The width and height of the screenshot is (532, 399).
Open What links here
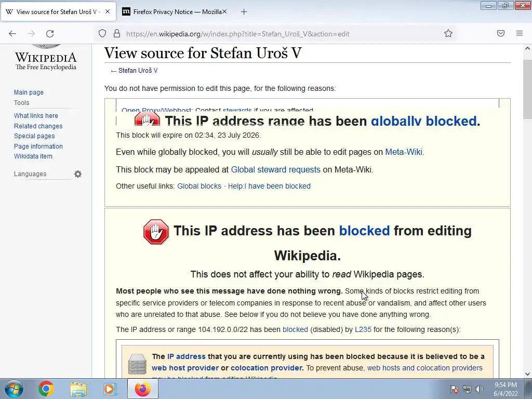click(36, 116)
